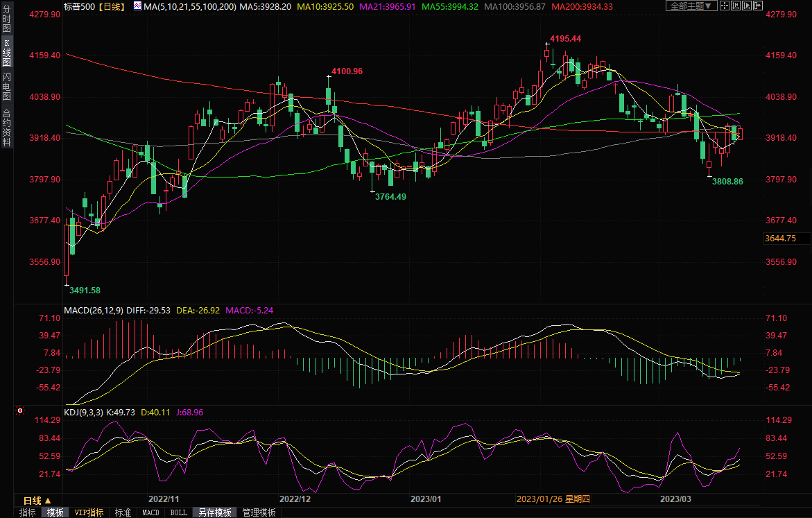812x518 pixels.
Task: Apply the BOLL template
Action: (x=178, y=512)
